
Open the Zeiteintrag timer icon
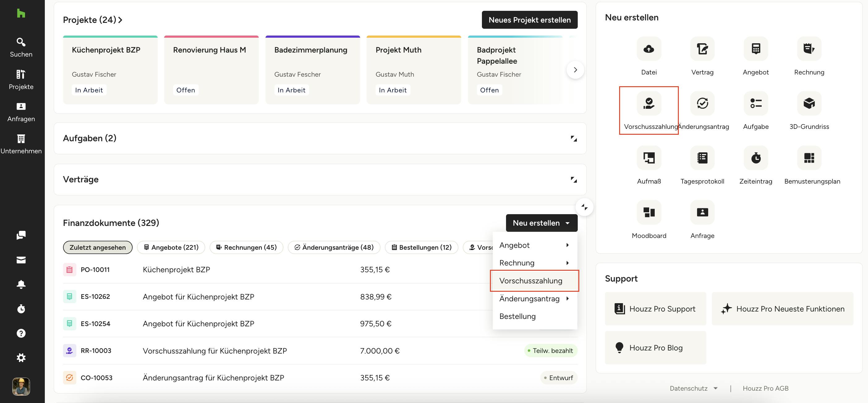755,158
